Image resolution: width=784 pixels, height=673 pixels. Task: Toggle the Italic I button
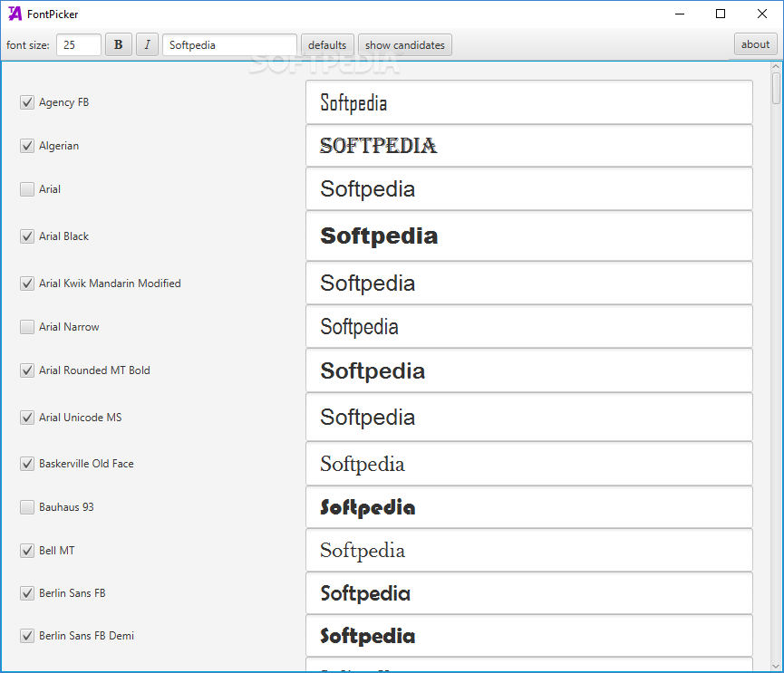pos(147,45)
